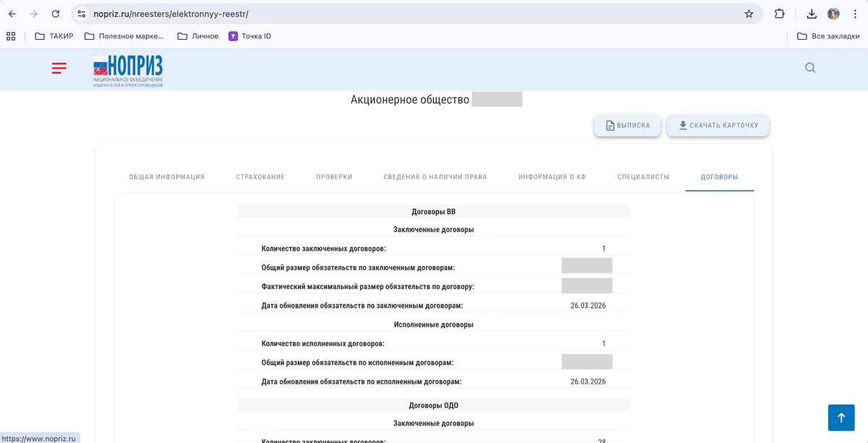
Task: Select the ДОГОВОРЫ tab
Action: click(x=720, y=177)
